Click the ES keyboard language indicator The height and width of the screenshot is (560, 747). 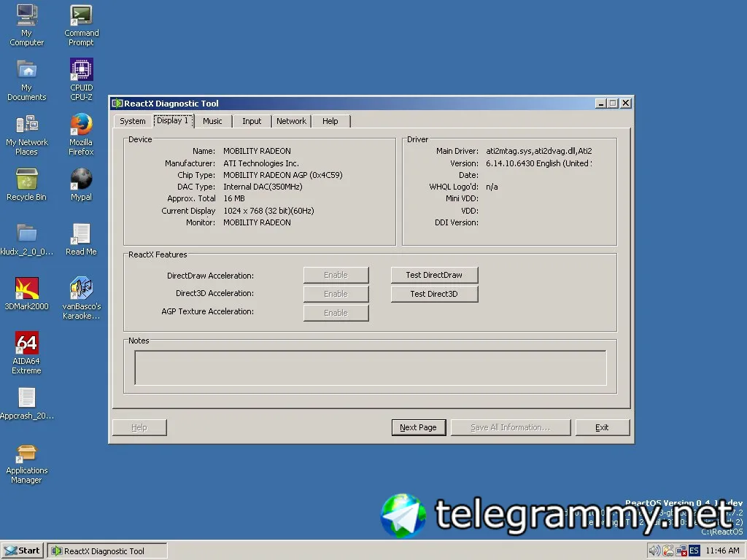pos(694,551)
